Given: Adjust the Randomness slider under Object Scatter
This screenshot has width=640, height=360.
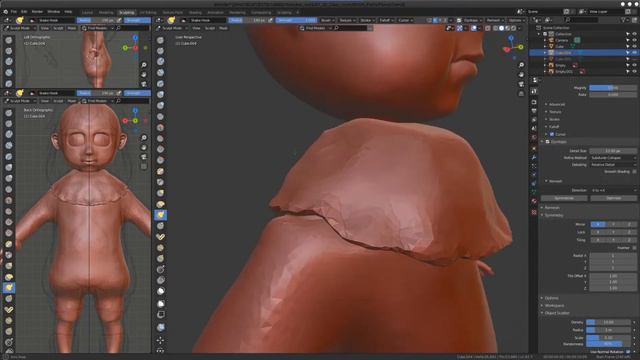Looking at the screenshot, I should [x=609, y=344].
